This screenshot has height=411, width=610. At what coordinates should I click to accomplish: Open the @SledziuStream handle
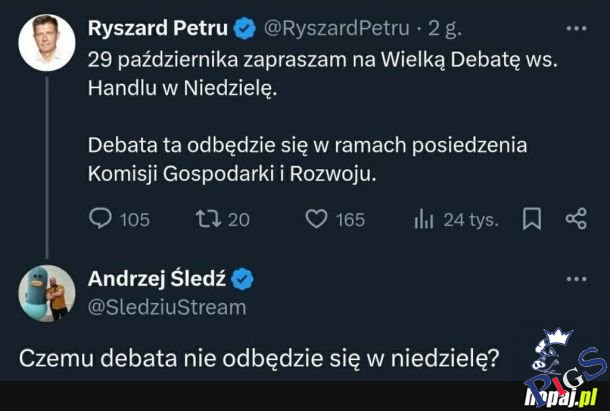167,306
